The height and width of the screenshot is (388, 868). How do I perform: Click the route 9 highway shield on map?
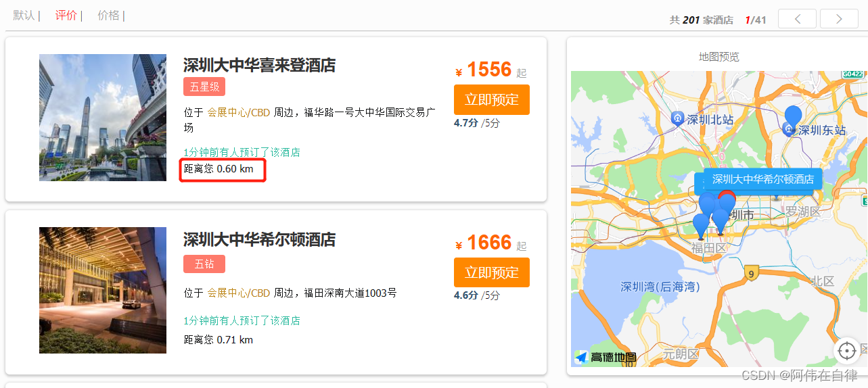tap(750, 274)
